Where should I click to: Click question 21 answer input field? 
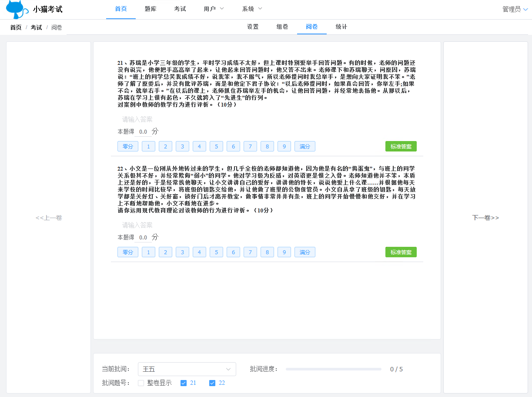coord(267,119)
